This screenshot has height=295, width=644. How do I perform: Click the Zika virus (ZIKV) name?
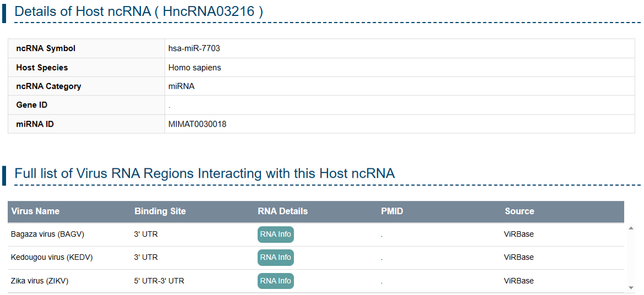40,281
